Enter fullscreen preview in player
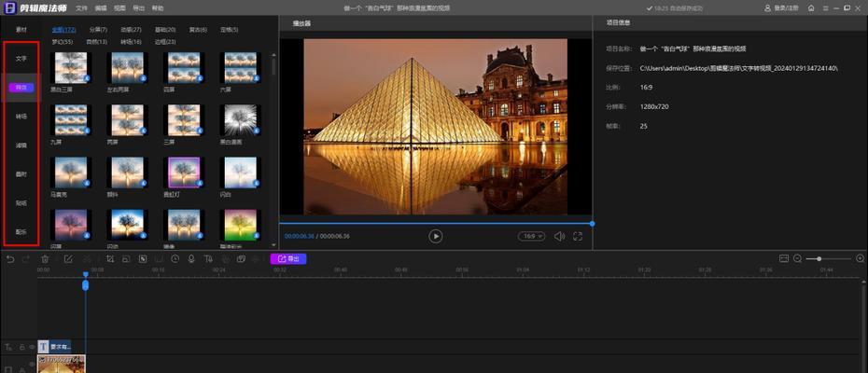The height and width of the screenshot is (373, 868). coord(578,236)
